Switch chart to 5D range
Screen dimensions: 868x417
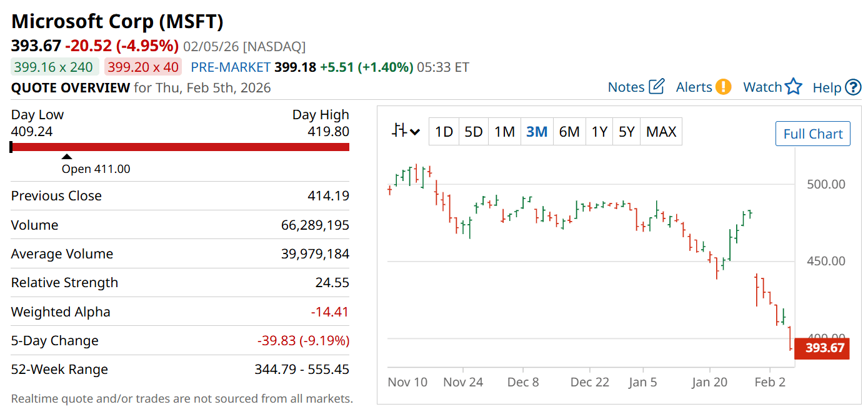point(474,132)
